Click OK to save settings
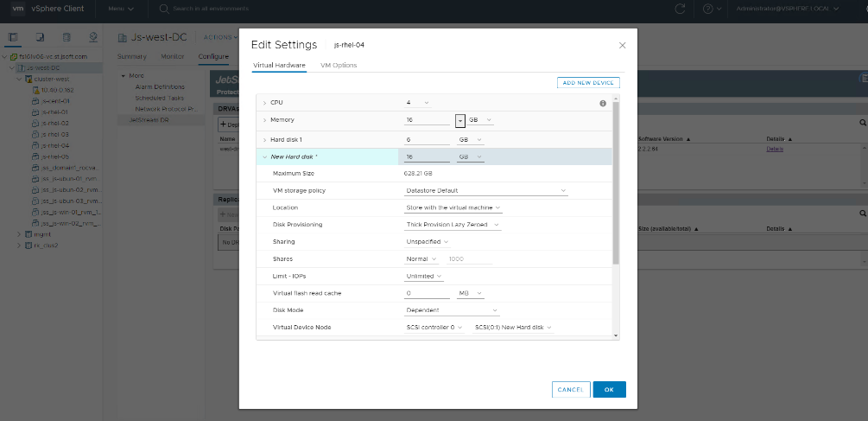 tap(609, 390)
